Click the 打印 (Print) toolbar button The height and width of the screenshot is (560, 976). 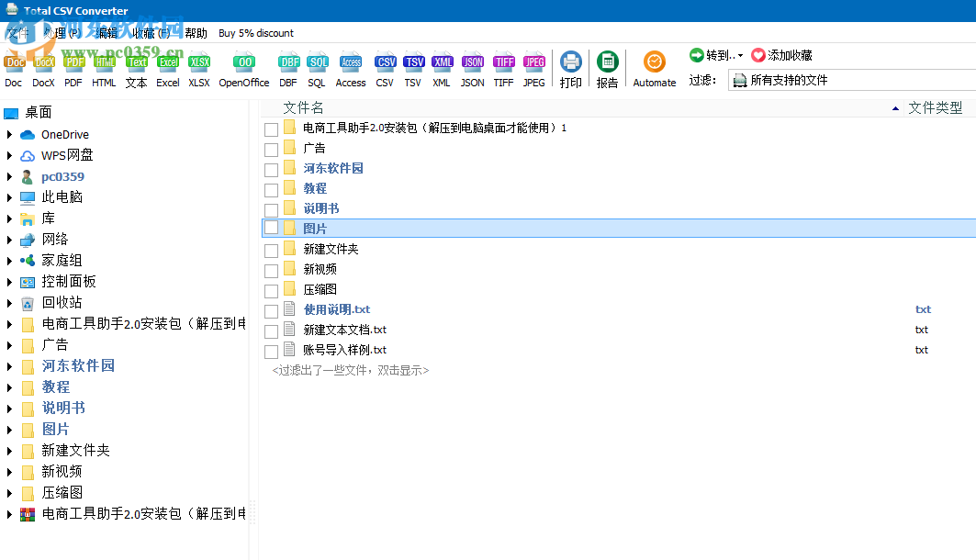point(570,67)
